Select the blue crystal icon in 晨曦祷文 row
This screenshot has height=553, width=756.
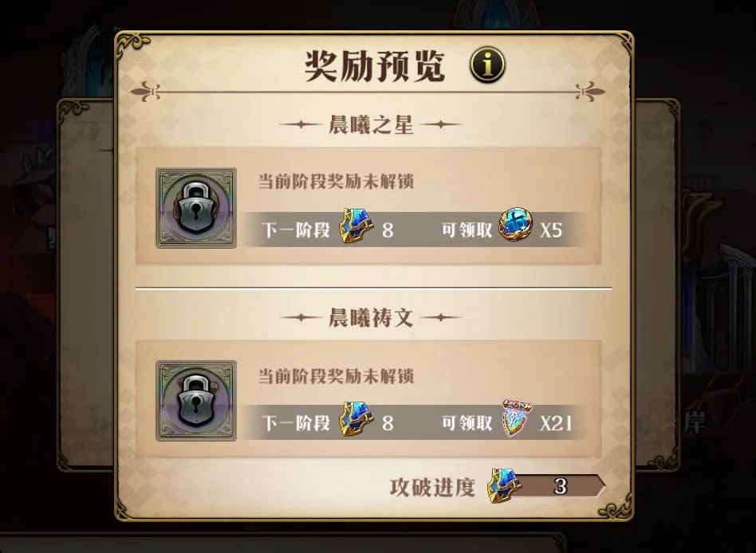[356, 419]
